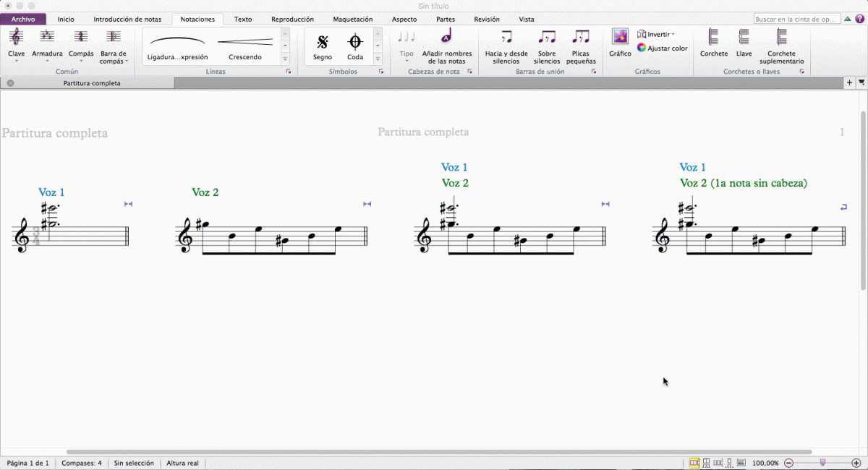Click the green Voz 2 label above second bar

tap(205, 192)
